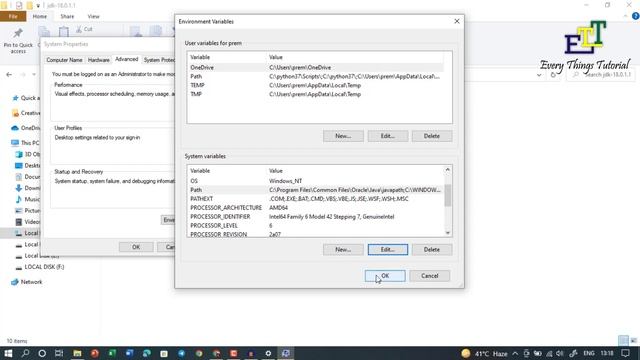Open recent locations dropdown beside nav arrows
640x360 pixels.
pos(34,75)
